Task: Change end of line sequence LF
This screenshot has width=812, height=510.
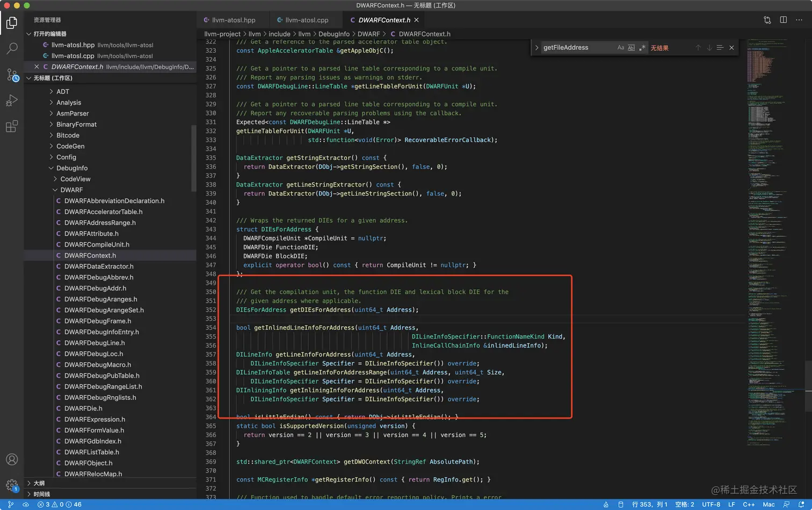Action: pyautogui.click(x=731, y=505)
